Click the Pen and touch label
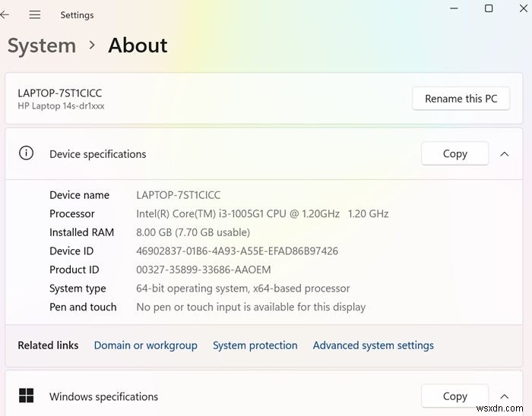Viewport: 532px width, 416px height. tap(83, 307)
